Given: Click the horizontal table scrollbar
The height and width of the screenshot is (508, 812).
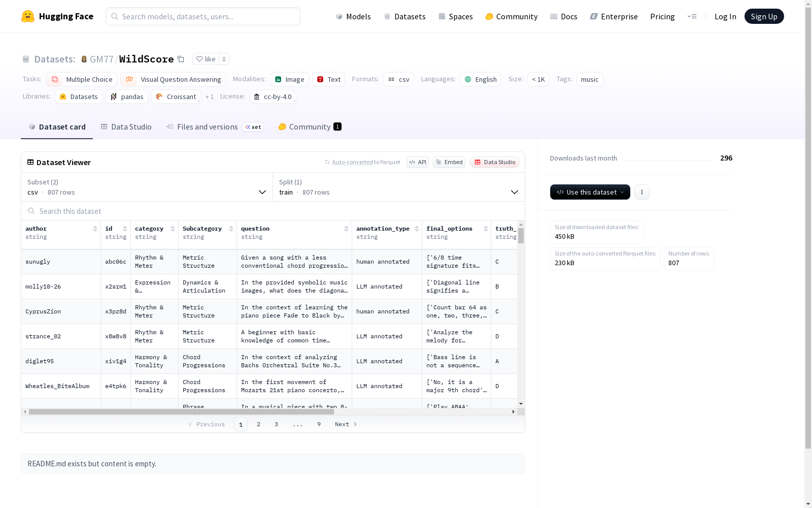Looking at the screenshot, I should click(x=181, y=411).
